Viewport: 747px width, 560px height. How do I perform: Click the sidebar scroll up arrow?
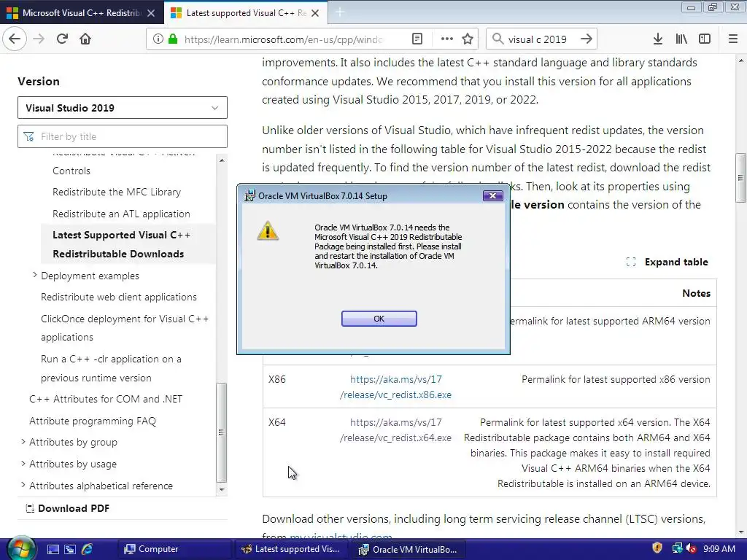pos(222,160)
